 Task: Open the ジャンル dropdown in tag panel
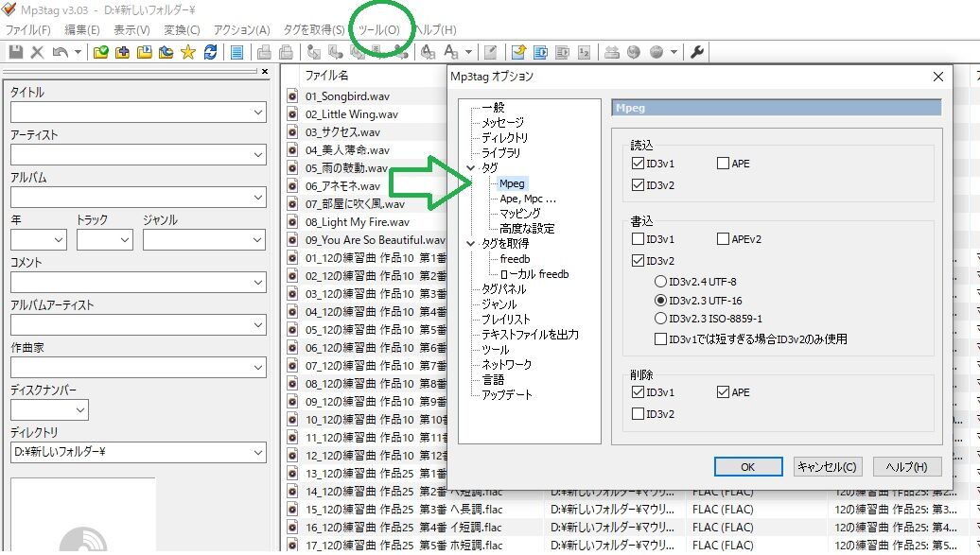tap(258, 240)
